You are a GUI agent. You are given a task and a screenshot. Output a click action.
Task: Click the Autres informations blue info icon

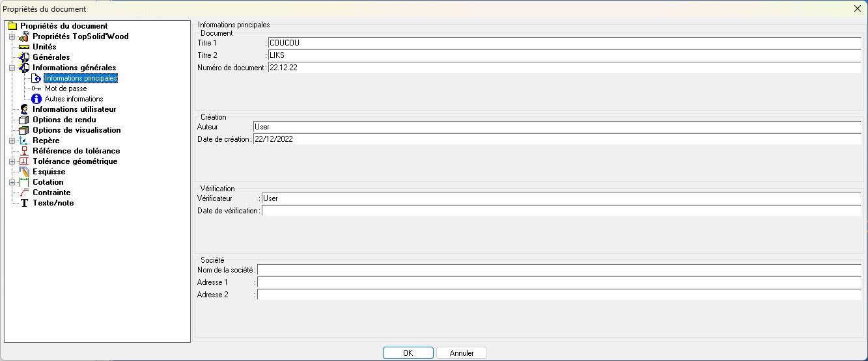36,99
